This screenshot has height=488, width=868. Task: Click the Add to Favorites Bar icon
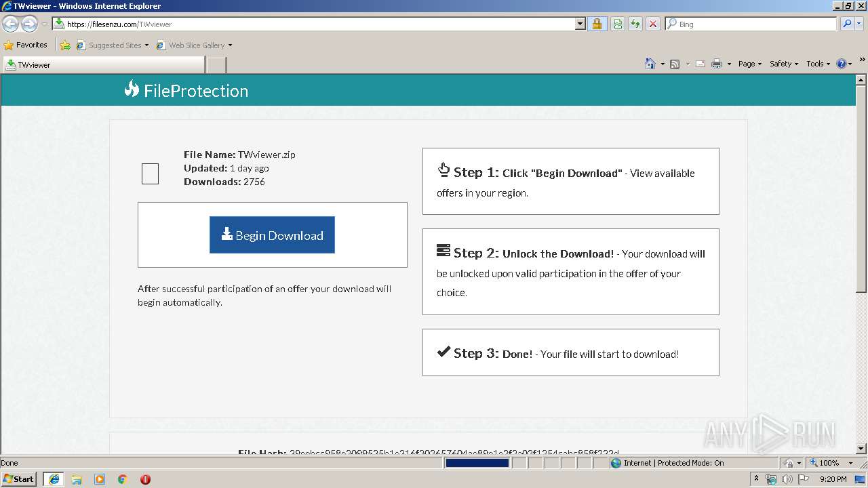point(65,45)
